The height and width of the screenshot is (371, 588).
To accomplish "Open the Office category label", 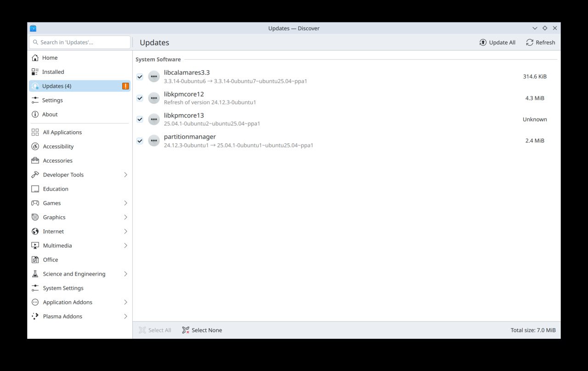I will (51, 260).
